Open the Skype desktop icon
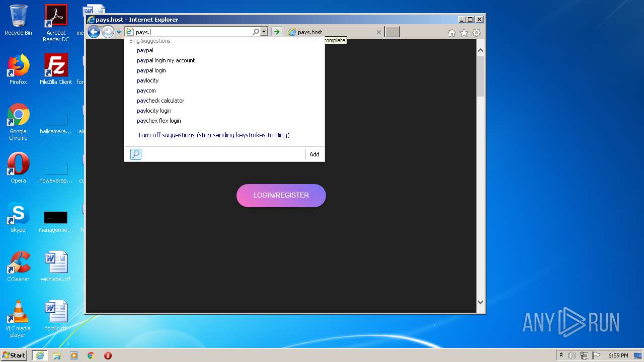Image resolution: width=644 pixels, height=362 pixels. tap(18, 217)
